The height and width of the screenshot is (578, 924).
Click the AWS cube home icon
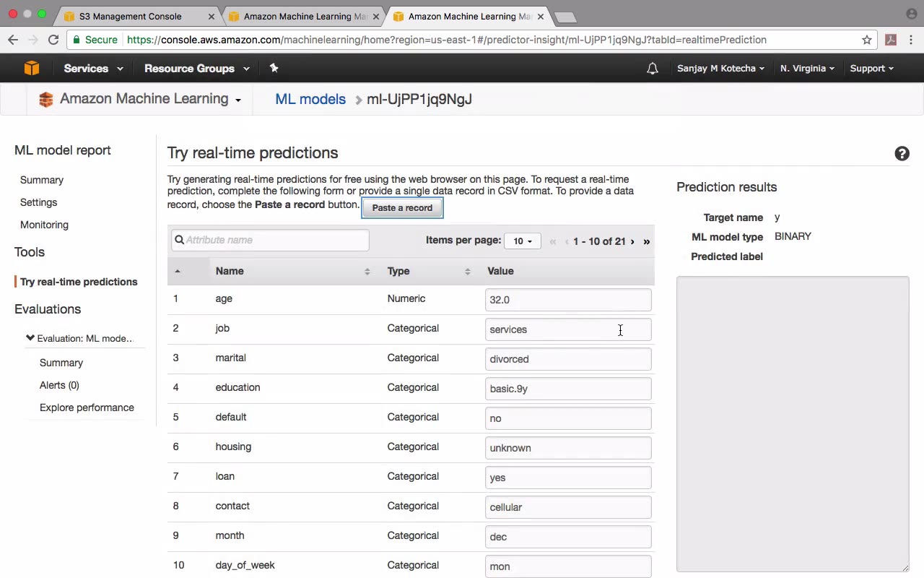coord(32,69)
